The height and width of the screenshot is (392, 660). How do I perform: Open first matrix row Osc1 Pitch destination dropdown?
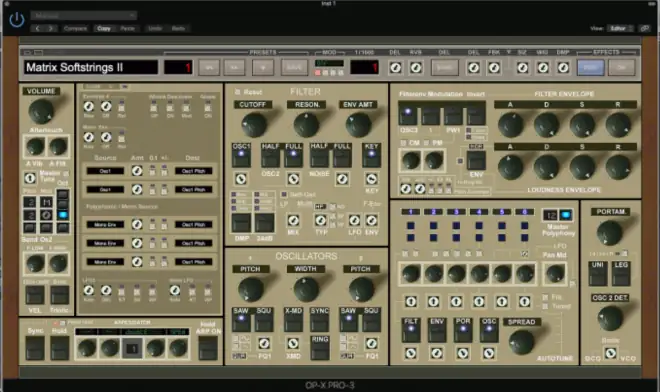[x=194, y=171]
